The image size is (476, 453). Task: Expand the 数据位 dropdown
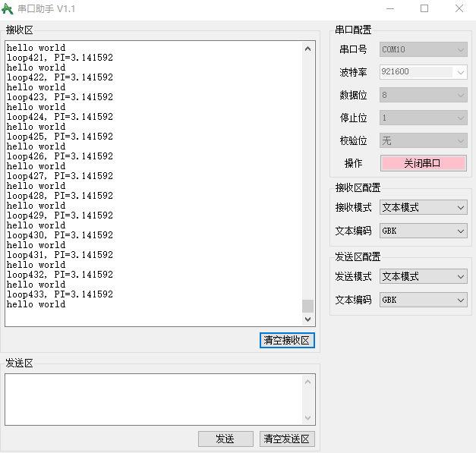point(423,95)
